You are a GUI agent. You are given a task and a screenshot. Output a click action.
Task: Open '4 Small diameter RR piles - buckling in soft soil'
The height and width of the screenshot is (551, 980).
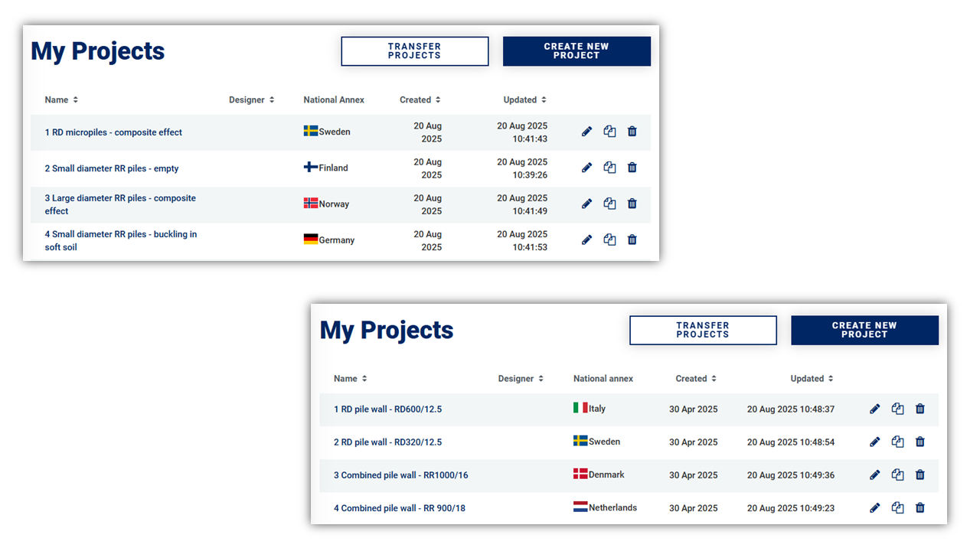121,240
